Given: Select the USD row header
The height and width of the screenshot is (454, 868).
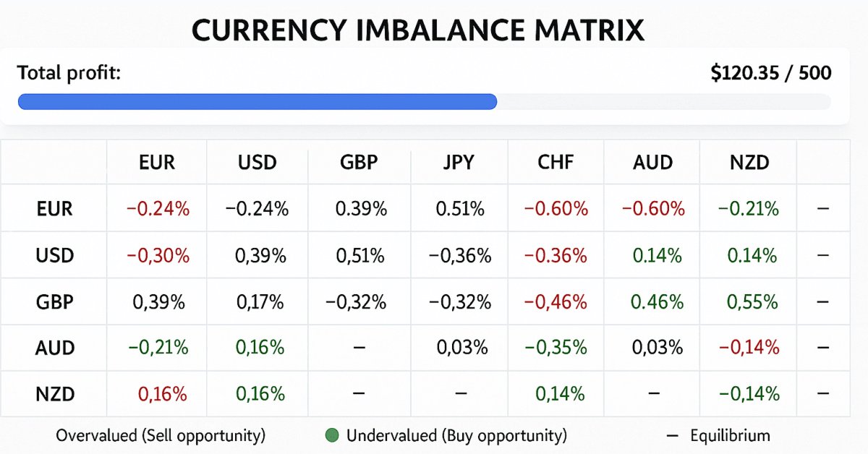Looking at the screenshot, I should (55, 255).
